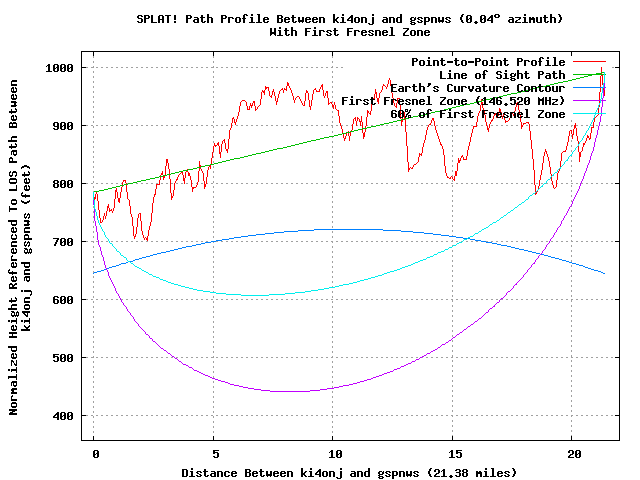Click the legend label 'First Fresnel Zone (146.520 MHz)'
Viewport: 640px width, 480px height.
(x=453, y=101)
